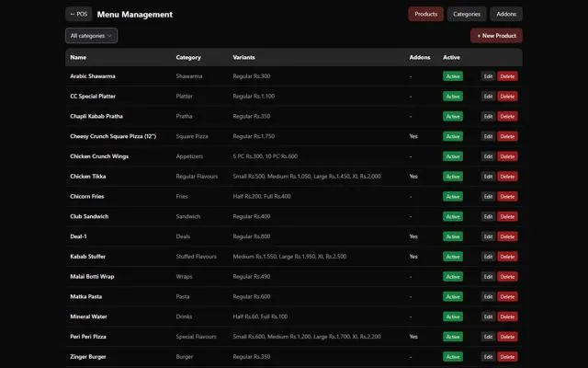Edit Chicken Crunch Wings
588x368 pixels.
(x=488, y=156)
